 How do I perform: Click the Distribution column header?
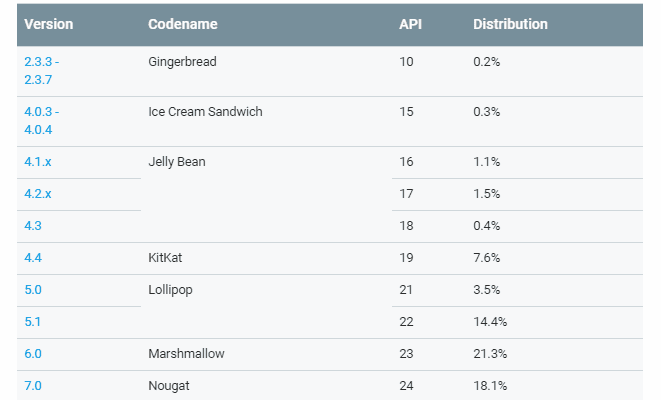click(x=510, y=24)
